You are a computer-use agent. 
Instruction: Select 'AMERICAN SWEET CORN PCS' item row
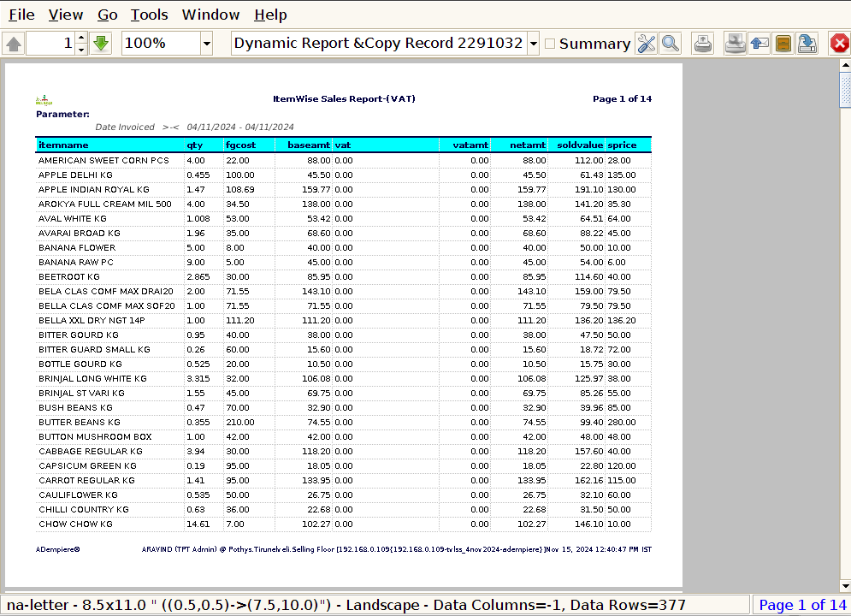344,161
